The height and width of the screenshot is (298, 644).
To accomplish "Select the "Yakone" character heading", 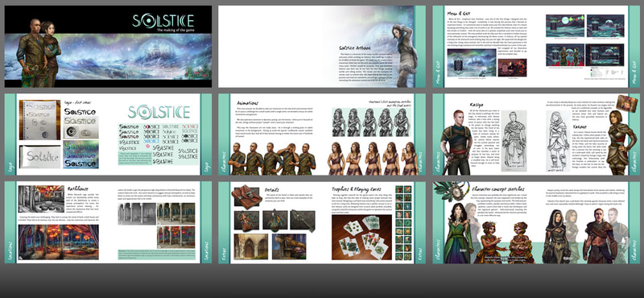I will pos(580,127).
